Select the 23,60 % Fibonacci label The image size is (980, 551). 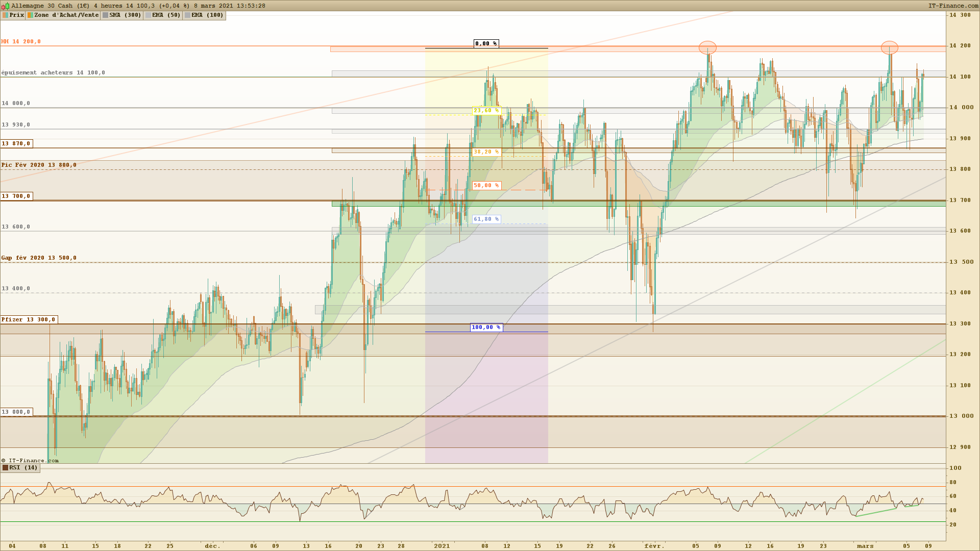(x=486, y=110)
